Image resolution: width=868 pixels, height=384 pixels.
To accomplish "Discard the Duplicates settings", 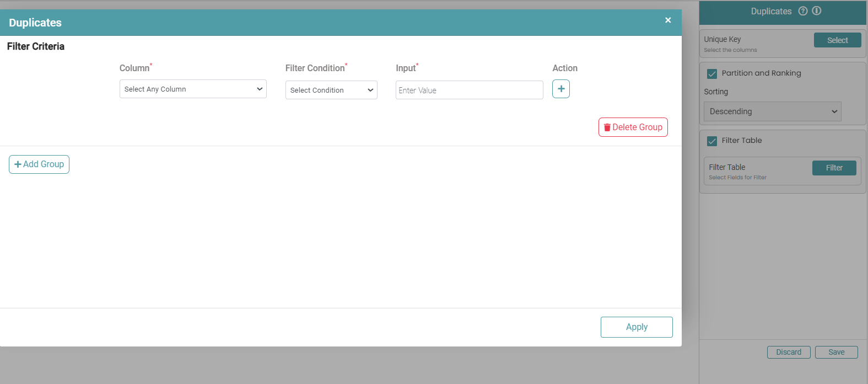I will coord(789,352).
